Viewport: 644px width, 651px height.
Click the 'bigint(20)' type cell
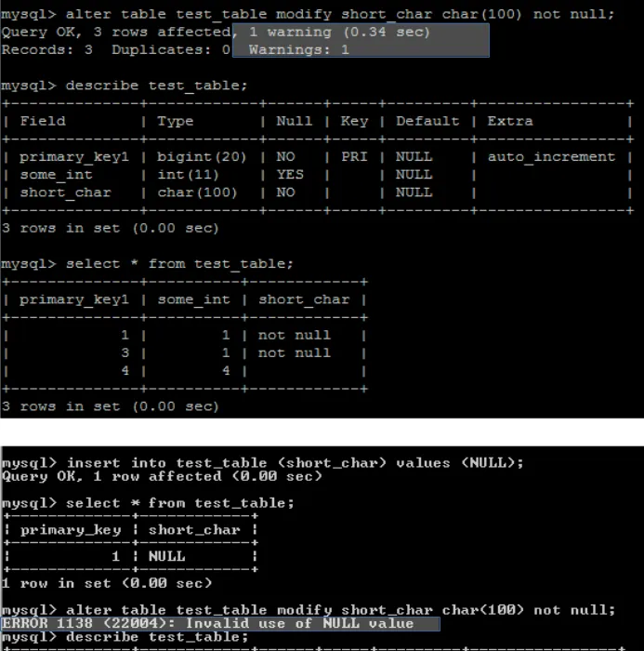tap(202, 157)
